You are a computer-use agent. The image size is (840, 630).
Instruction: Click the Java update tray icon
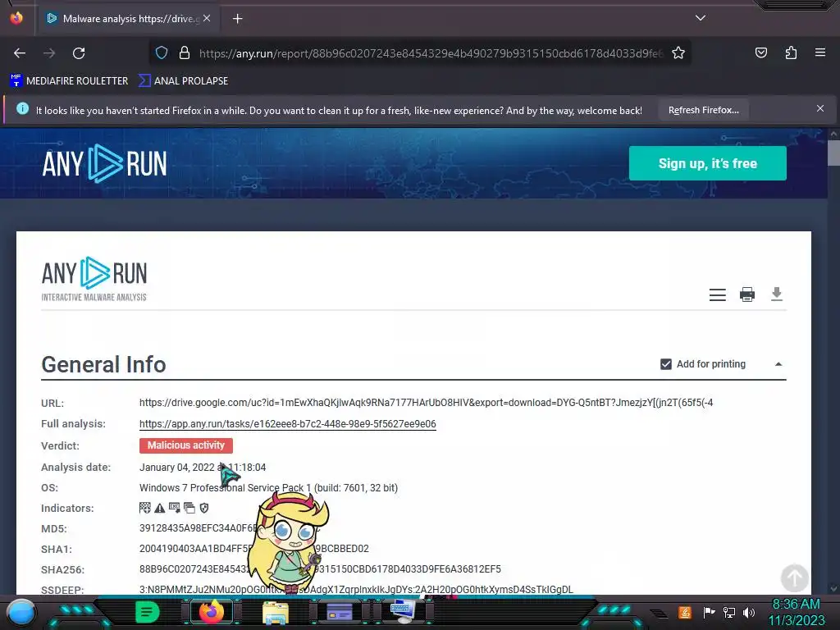685,612
